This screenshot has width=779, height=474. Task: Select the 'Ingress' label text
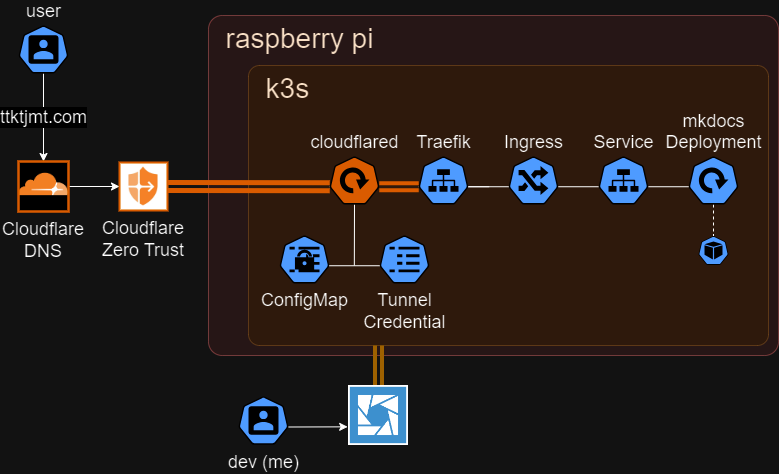tap(534, 143)
